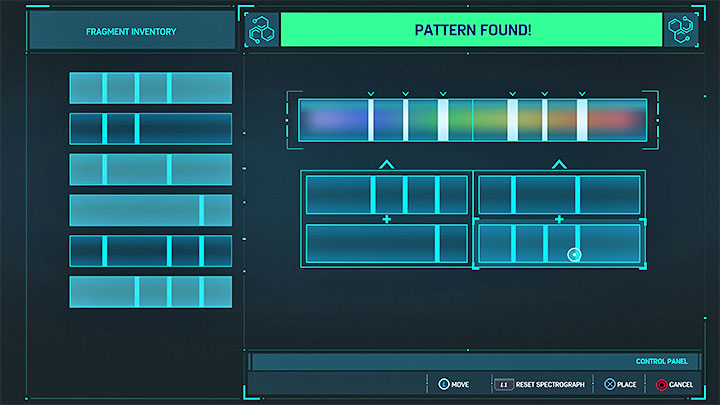Click the Reset Spectrograph label

point(547,384)
